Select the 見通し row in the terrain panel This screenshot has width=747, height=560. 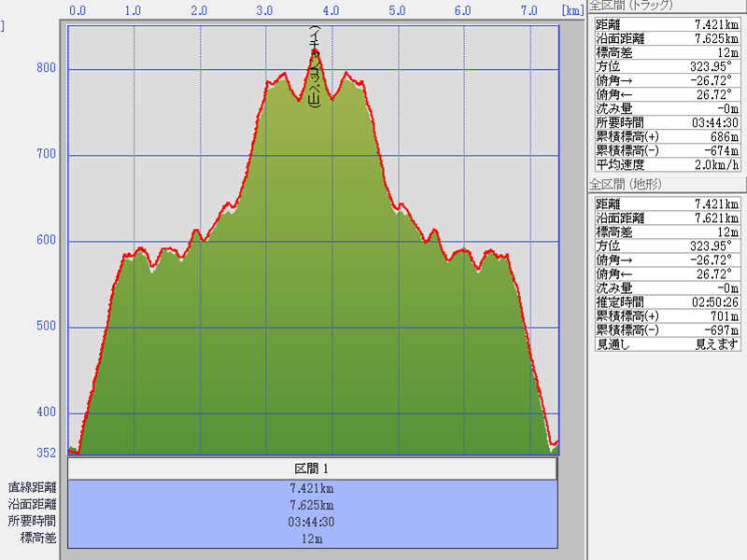tap(667, 343)
